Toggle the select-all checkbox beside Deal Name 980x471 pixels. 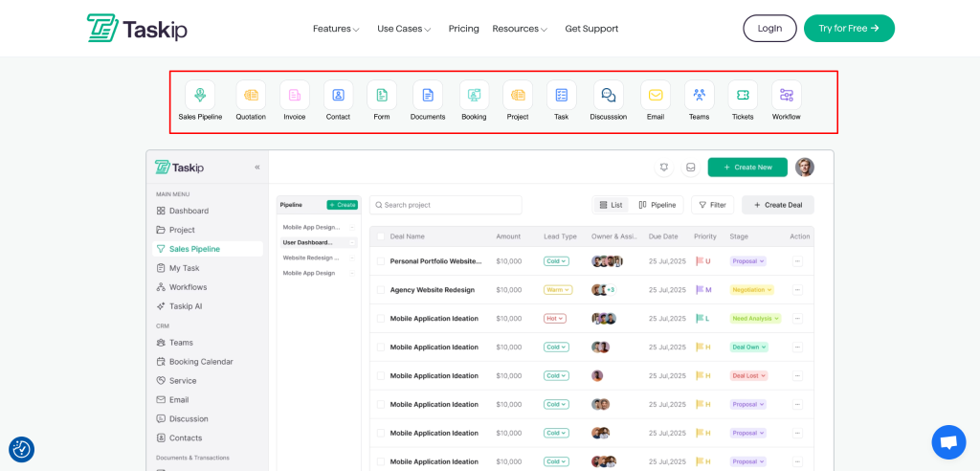(x=381, y=236)
